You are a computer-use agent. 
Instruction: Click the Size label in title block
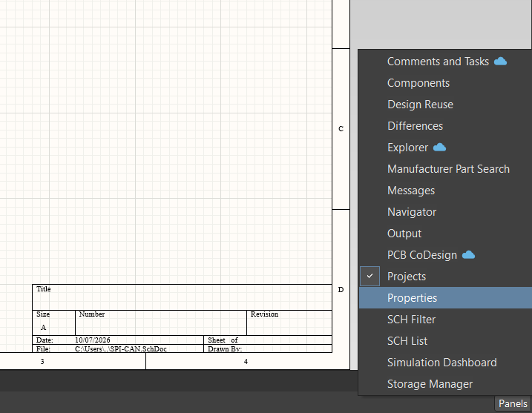click(43, 314)
